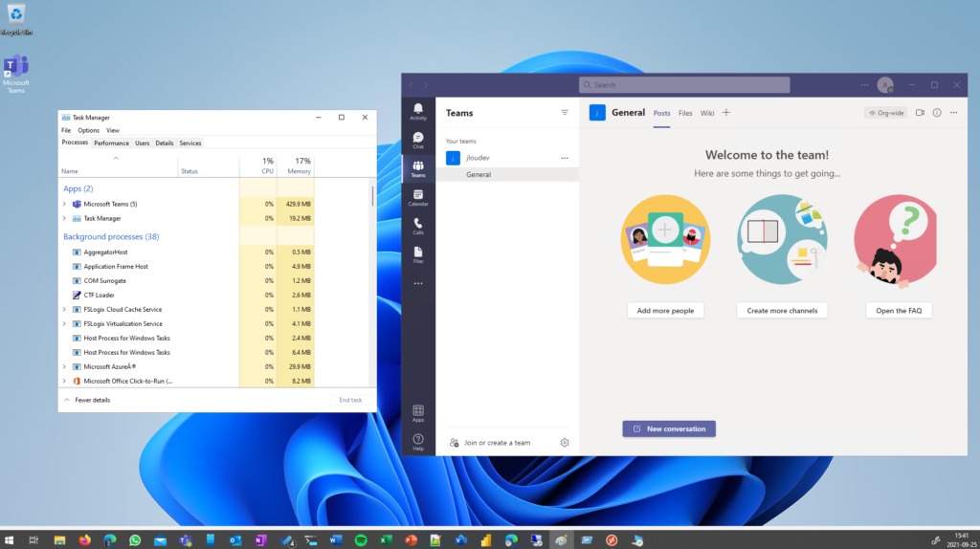
Task: Click the End task button
Action: 350,401
